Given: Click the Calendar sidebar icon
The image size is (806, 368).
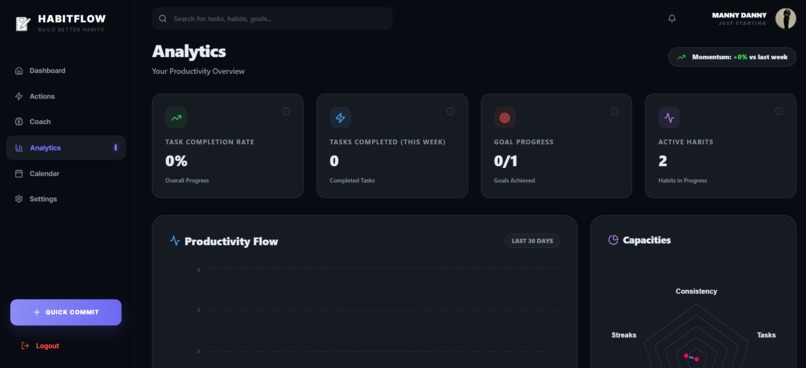Looking at the screenshot, I should 19,174.
